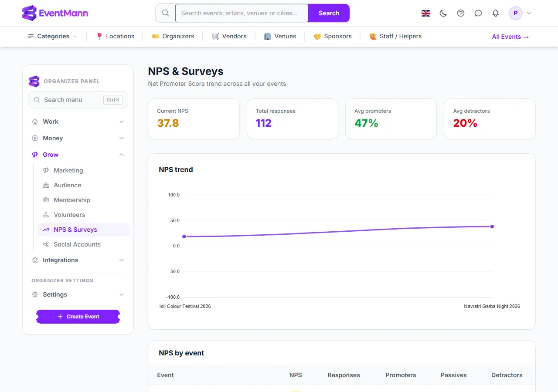Expand the Money section chevron
This screenshot has width=558, height=392.
[122, 138]
